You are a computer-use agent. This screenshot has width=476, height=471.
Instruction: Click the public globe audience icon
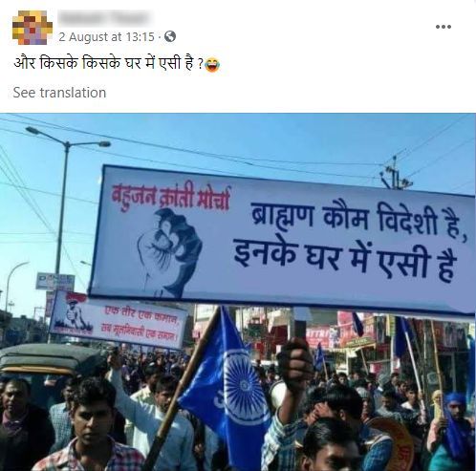(170, 36)
